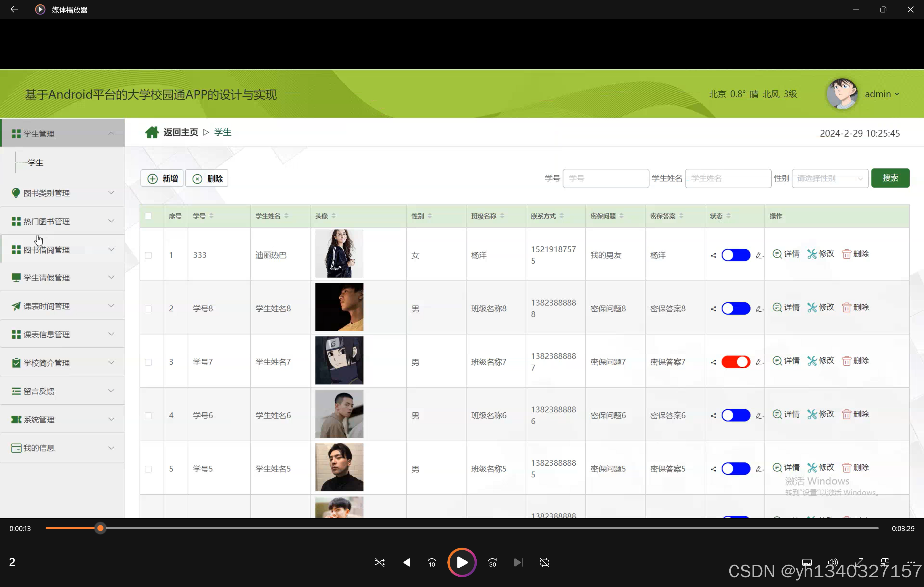Expand the 学生请假管理 menu
Viewport: 924px width, 587px height.
63,277
